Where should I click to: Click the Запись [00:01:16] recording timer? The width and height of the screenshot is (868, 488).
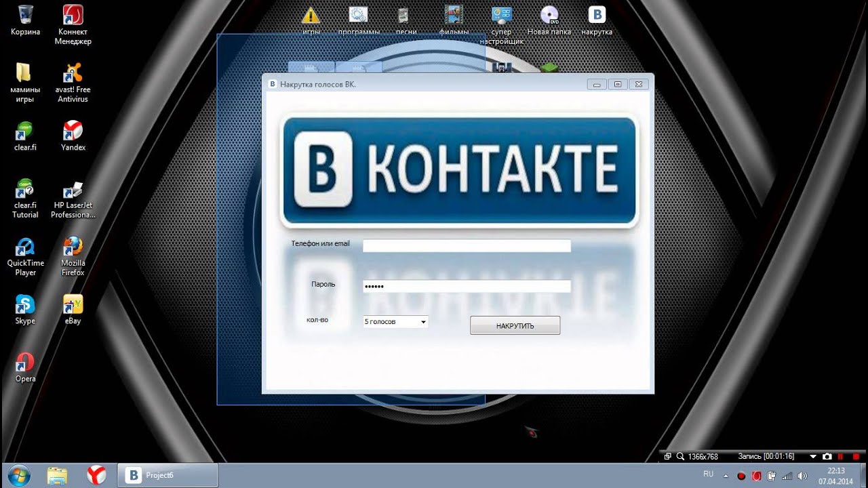click(x=766, y=457)
